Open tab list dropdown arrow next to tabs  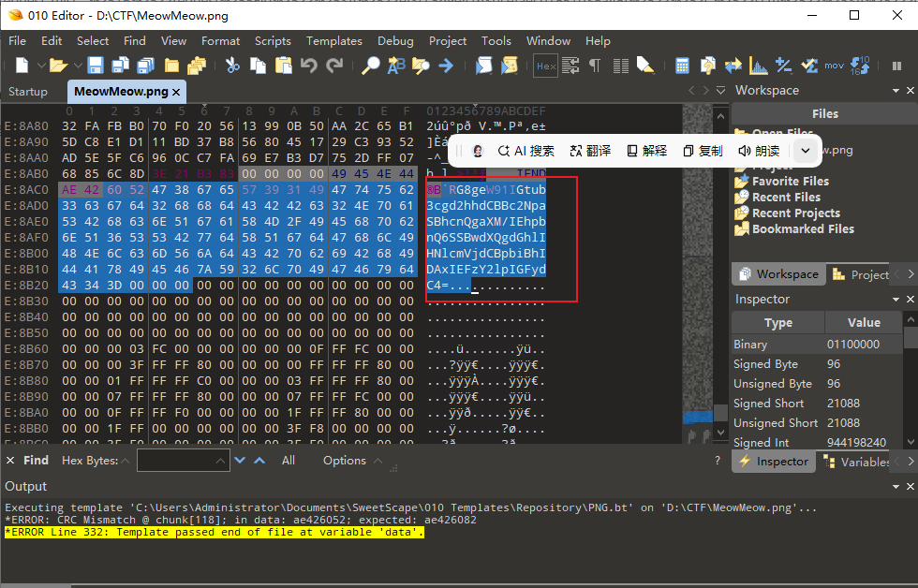pos(720,90)
